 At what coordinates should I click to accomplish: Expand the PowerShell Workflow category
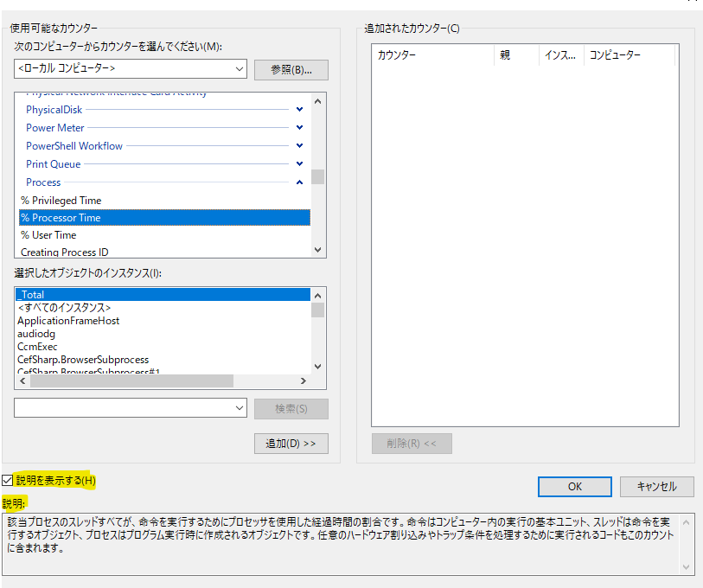tap(298, 145)
